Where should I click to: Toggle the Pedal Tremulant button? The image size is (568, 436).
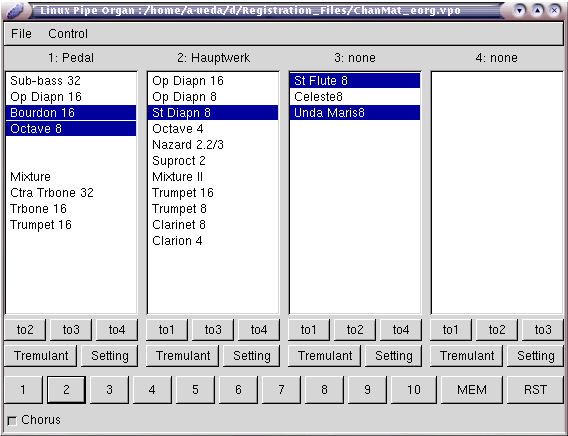point(41,356)
